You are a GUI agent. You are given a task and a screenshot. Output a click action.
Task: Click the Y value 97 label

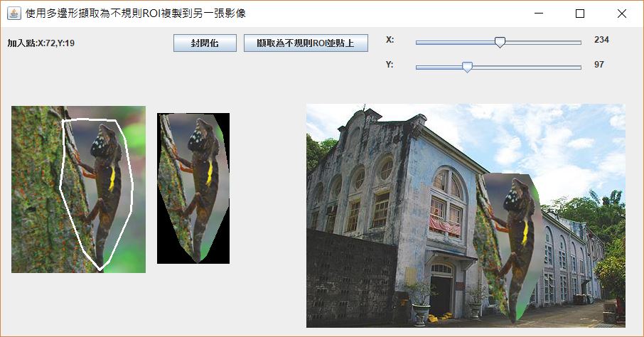[x=599, y=65]
